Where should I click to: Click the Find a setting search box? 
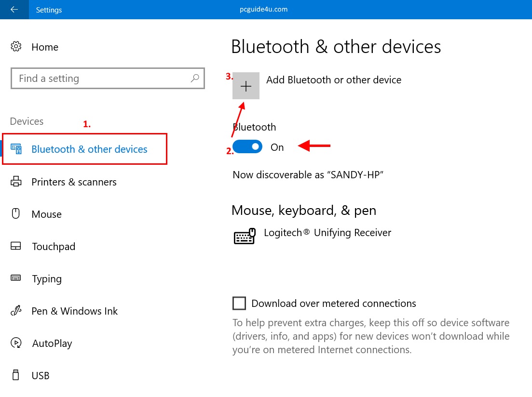pyautogui.click(x=101, y=79)
